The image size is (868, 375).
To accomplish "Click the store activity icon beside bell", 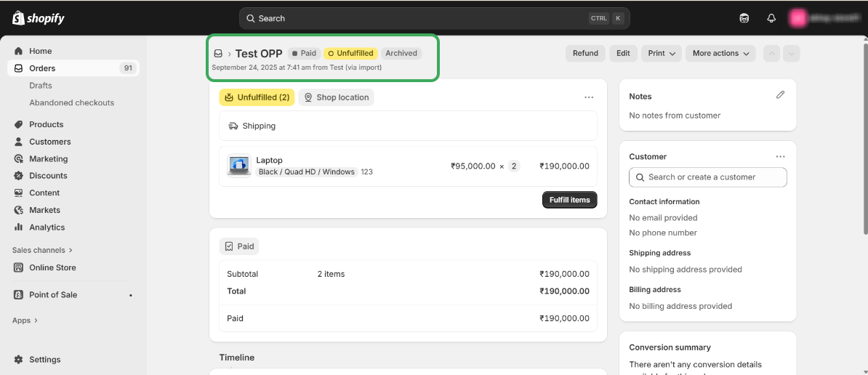I will pyautogui.click(x=744, y=18).
